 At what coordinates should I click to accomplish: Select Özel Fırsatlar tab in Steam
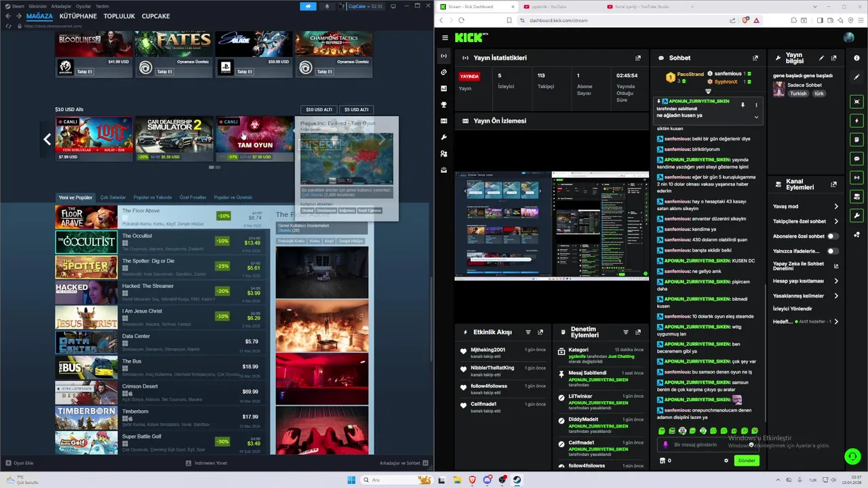[193, 198]
